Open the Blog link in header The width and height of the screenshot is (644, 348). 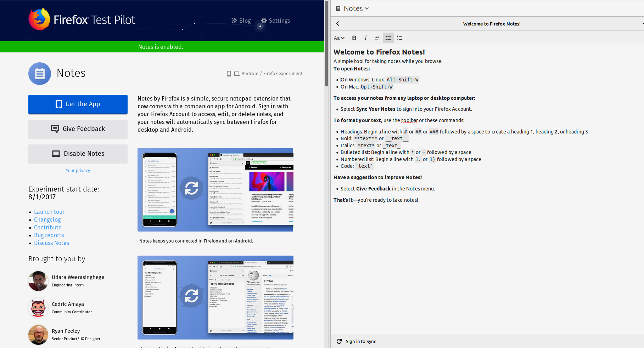point(241,21)
